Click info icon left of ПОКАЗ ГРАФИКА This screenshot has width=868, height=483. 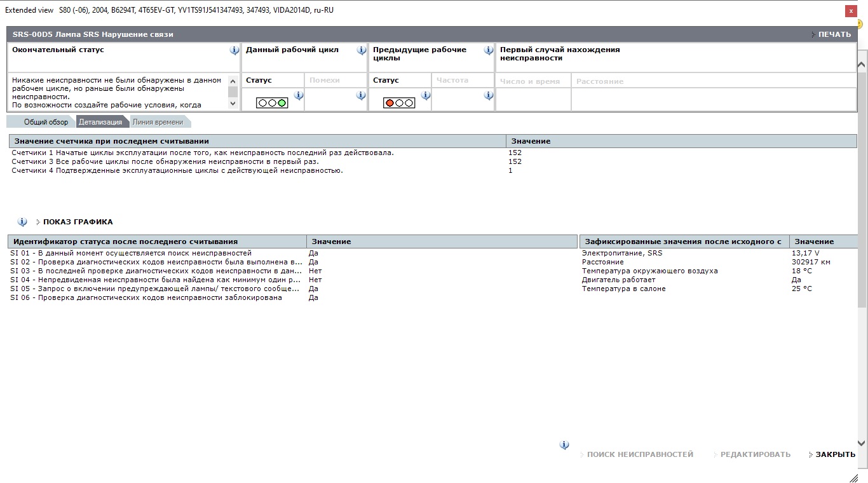[x=22, y=222]
